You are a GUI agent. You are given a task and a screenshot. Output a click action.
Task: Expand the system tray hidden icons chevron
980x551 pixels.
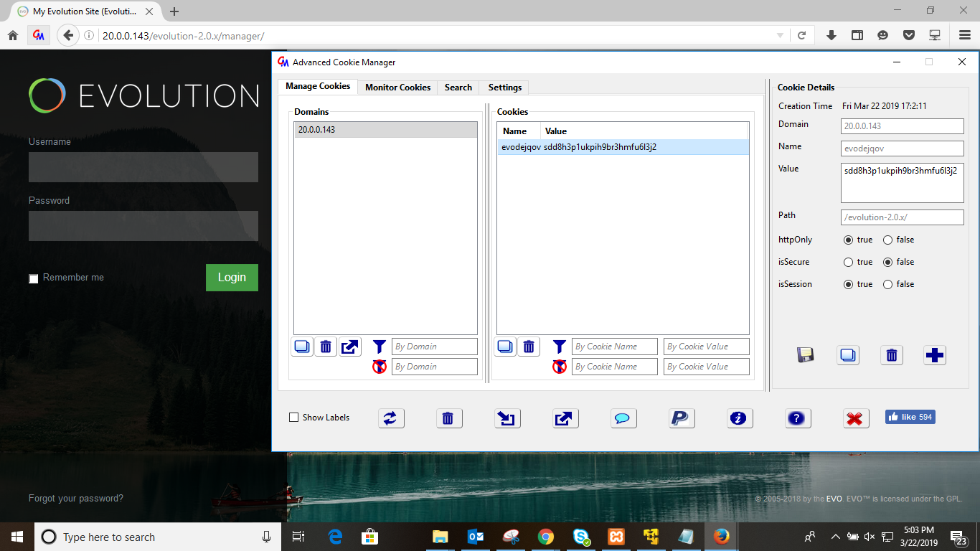click(835, 537)
